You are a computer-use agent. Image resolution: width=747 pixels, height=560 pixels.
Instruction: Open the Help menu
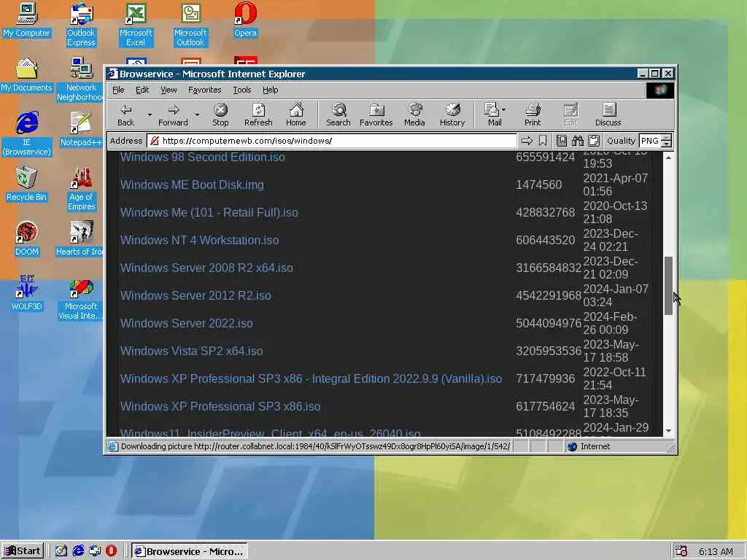point(270,90)
